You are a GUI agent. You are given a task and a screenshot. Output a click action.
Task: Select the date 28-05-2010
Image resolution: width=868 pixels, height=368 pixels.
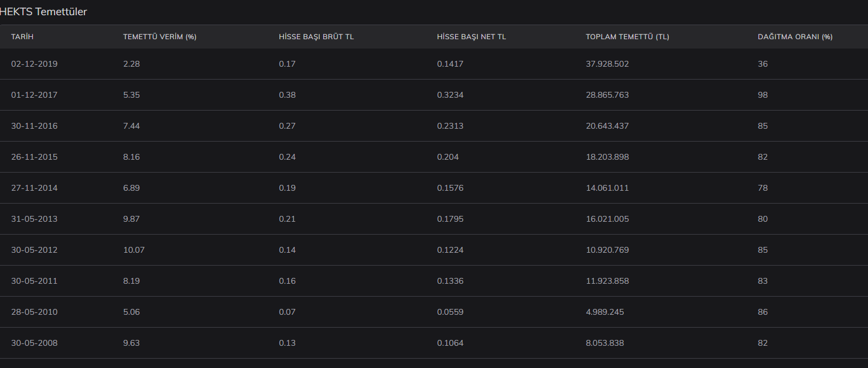point(34,312)
